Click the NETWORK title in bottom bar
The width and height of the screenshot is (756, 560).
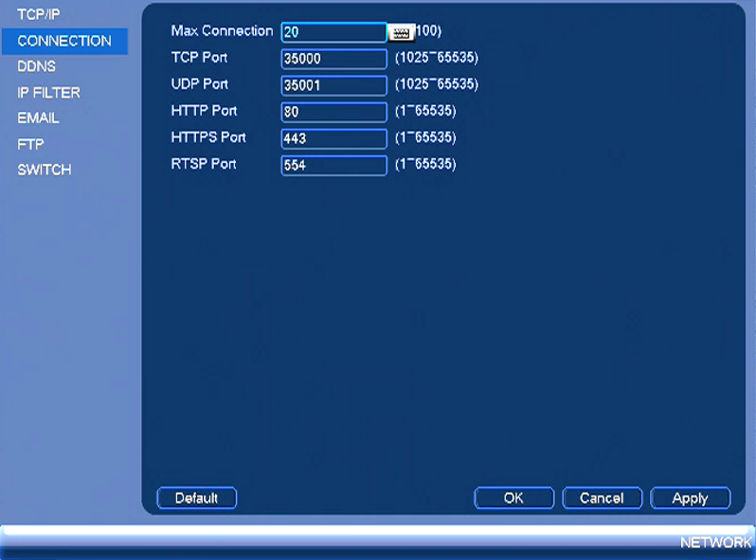tap(716, 543)
